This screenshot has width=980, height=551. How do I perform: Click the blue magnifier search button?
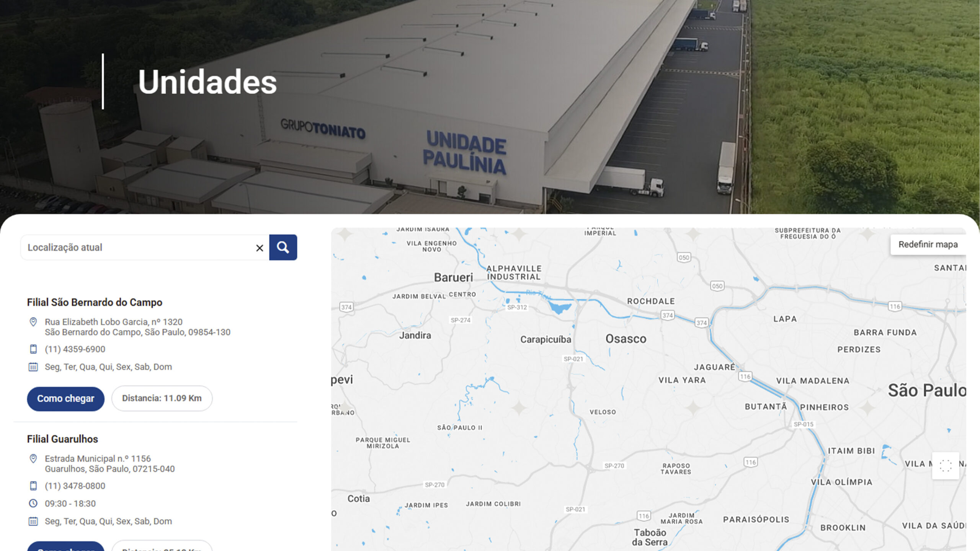tap(283, 247)
